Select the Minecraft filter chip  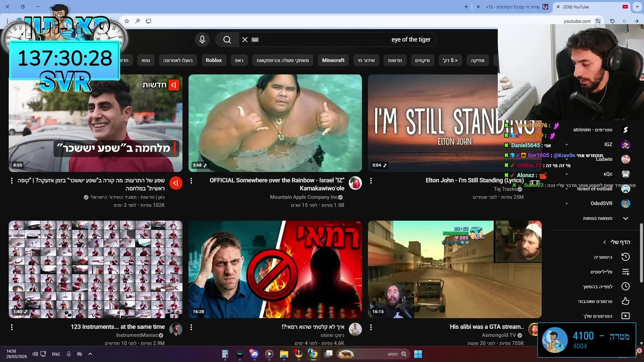pyautogui.click(x=334, y=60)
